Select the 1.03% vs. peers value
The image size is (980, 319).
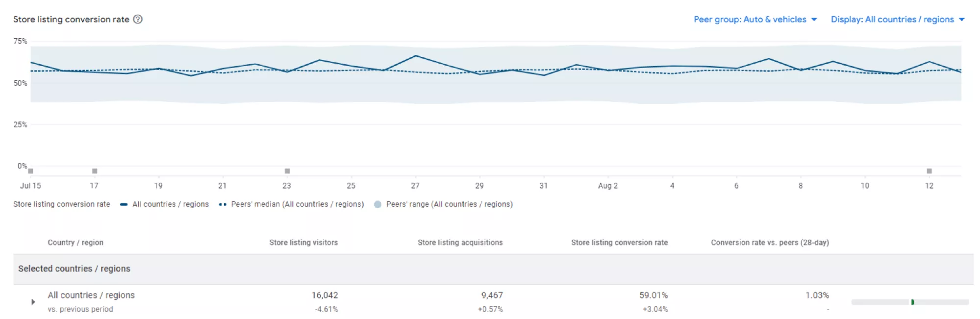coord(817,295)
